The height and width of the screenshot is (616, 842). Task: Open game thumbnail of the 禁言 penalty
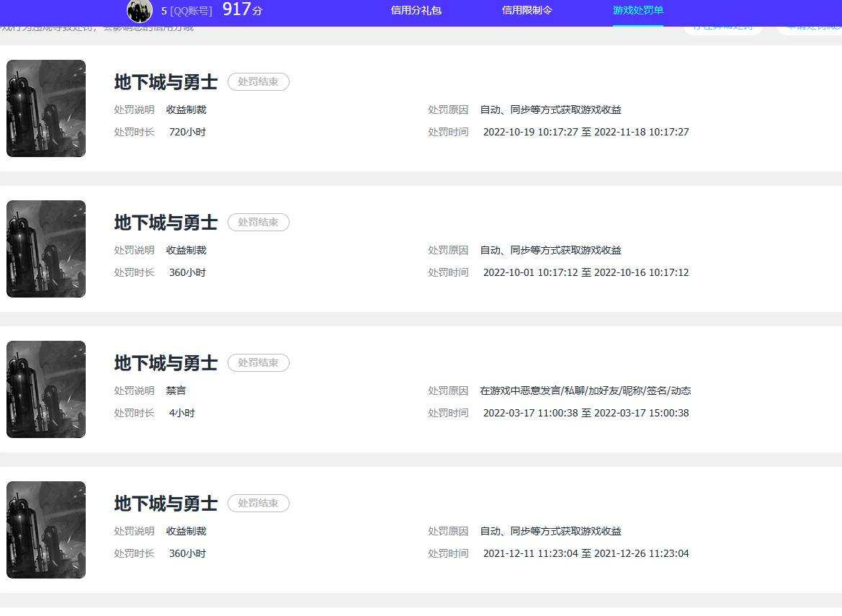tap(46, 389)
